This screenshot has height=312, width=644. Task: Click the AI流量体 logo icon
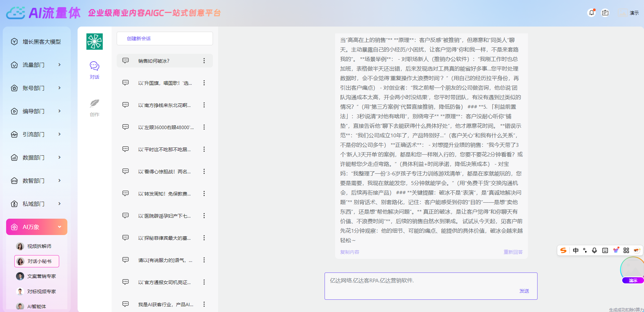tap(15, 13)
